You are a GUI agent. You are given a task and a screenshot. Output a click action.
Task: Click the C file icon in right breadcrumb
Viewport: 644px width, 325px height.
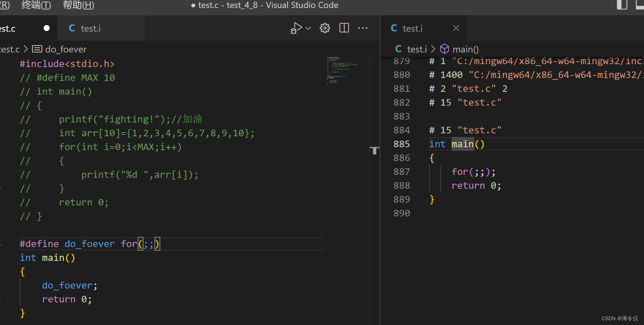[398, 49]
